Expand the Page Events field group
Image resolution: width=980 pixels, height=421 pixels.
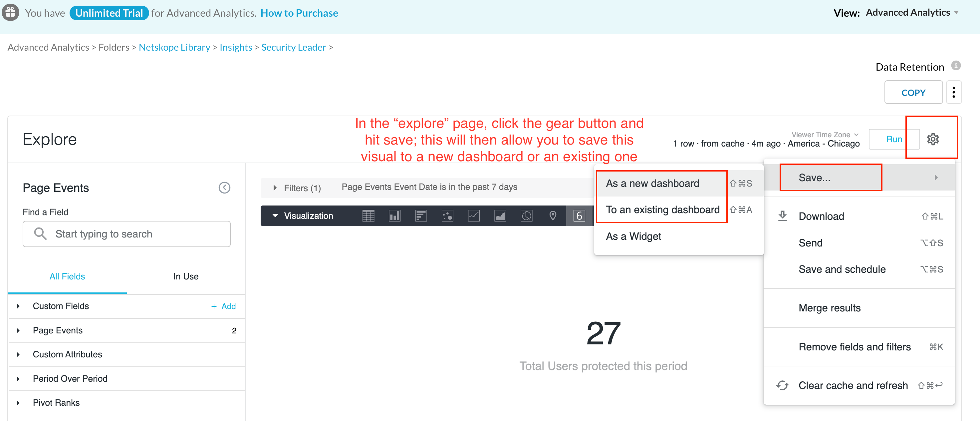18,330
